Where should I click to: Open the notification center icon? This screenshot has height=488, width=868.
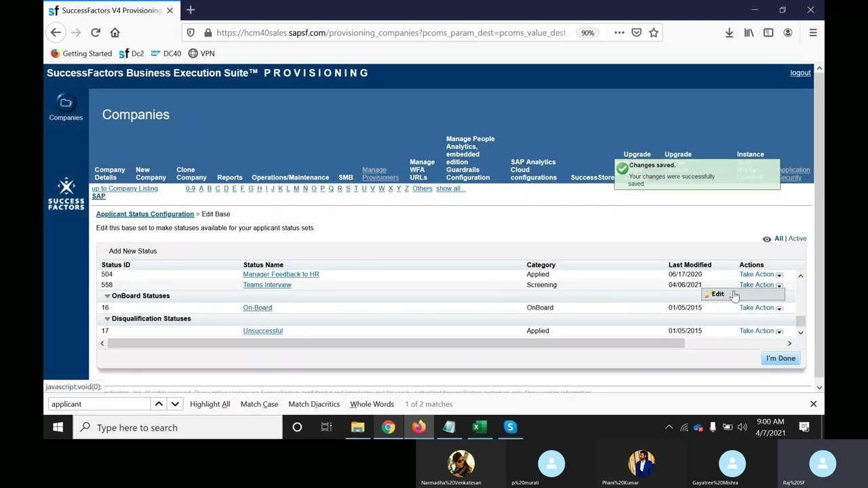click(x=804, y=427)
